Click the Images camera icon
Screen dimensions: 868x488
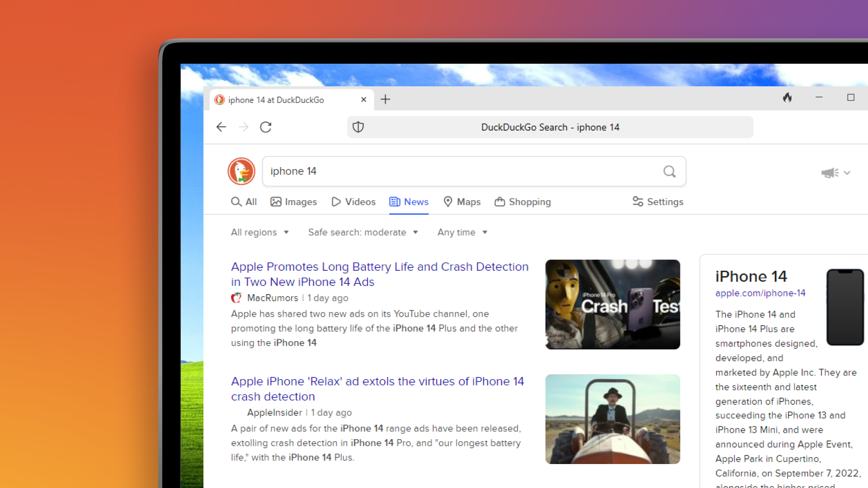pyautogui.click(x=276, y=202)
